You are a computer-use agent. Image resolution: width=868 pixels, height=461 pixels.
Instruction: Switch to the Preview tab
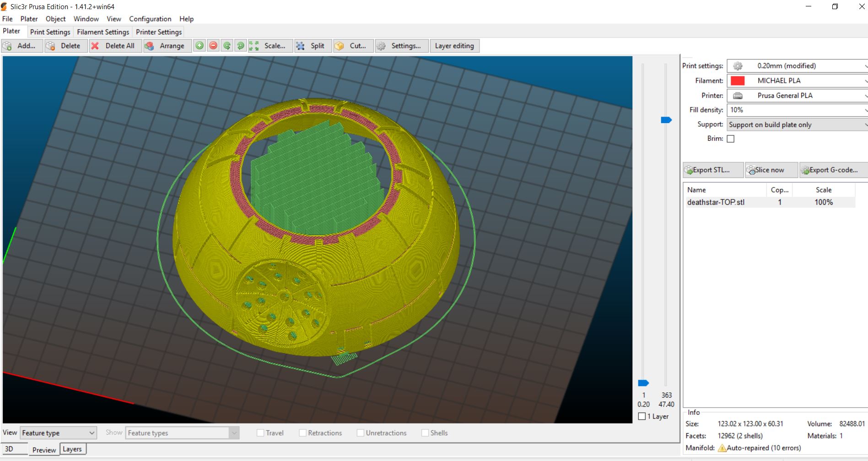[x=44, y=450]
